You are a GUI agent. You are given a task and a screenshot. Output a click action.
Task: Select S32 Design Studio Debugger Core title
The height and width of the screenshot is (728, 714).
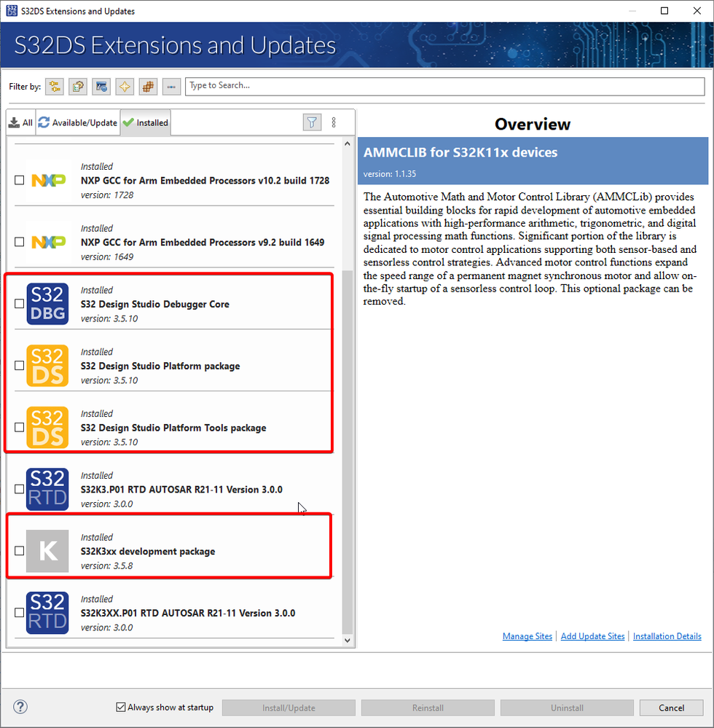tap(154, 304)
